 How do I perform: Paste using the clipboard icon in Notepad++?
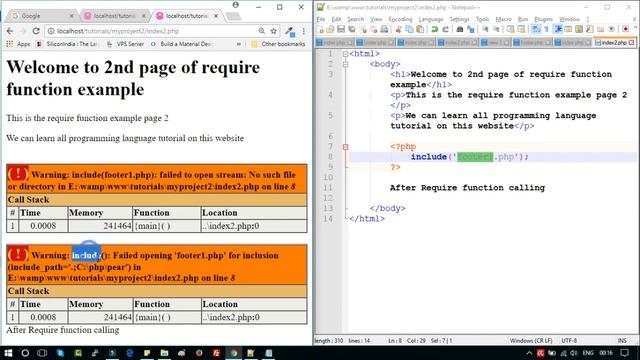(420, 29)
